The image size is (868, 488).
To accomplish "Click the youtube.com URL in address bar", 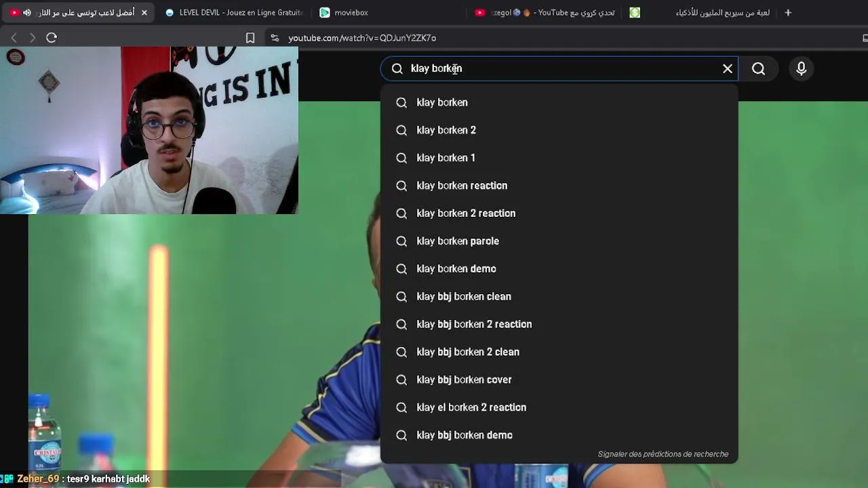I will tap(362, 38).
